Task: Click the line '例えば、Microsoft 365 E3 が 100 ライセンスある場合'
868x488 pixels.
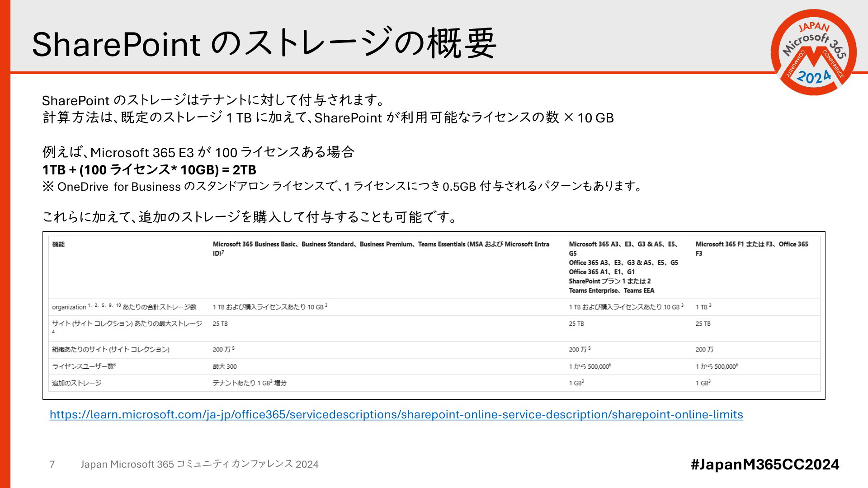Action: tap(198, 152)
